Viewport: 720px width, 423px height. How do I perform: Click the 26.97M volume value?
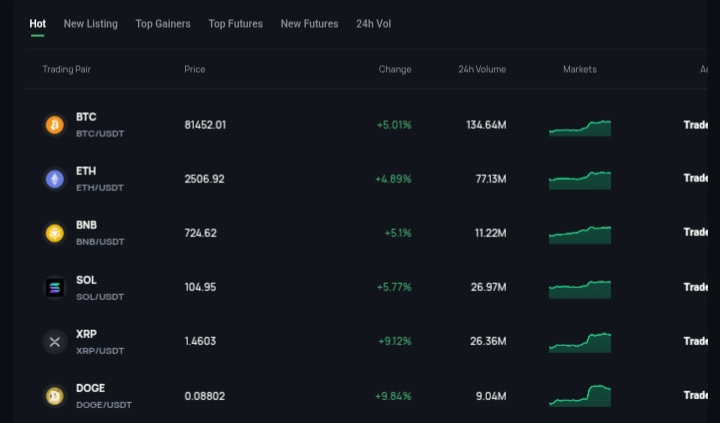[489, 288]
